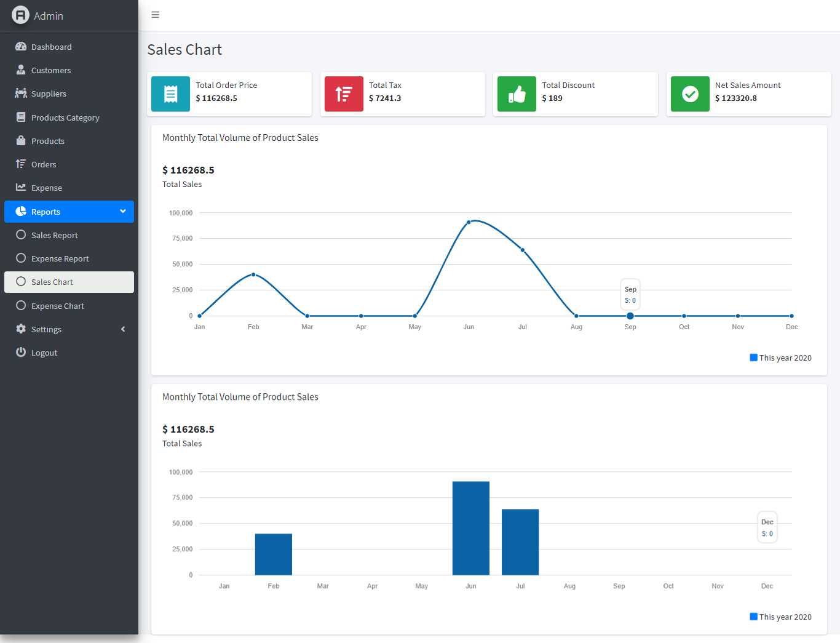Image resolution: width=840 pixels, height=643 pixels.
Task: Select the Expense Chart circle item
Action: 21,306
